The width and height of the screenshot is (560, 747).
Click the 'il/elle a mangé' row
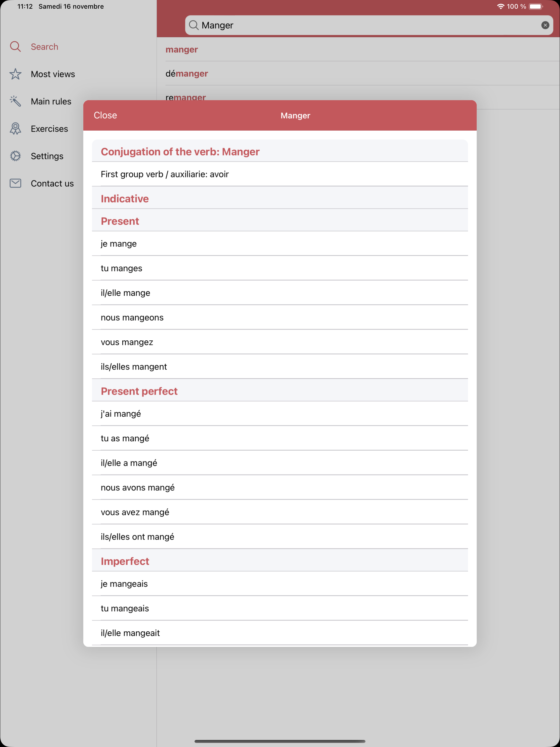[280, 463]
